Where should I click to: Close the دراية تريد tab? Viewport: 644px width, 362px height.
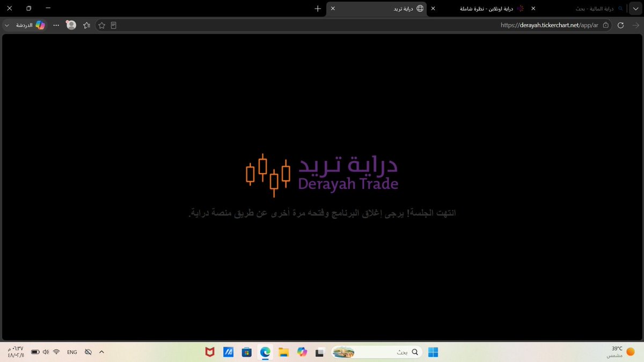pyautogui.click(x=333, y=9)
